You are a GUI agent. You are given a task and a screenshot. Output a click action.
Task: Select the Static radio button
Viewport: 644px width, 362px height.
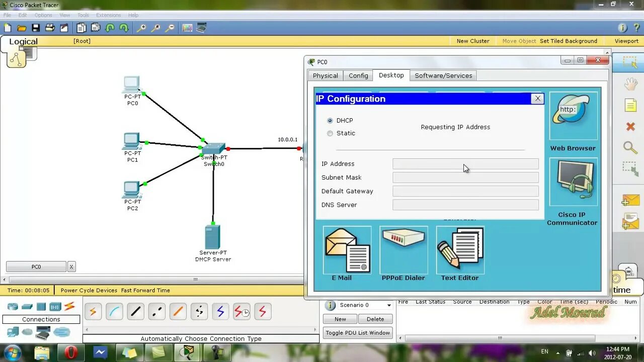(x=330, y=133)
